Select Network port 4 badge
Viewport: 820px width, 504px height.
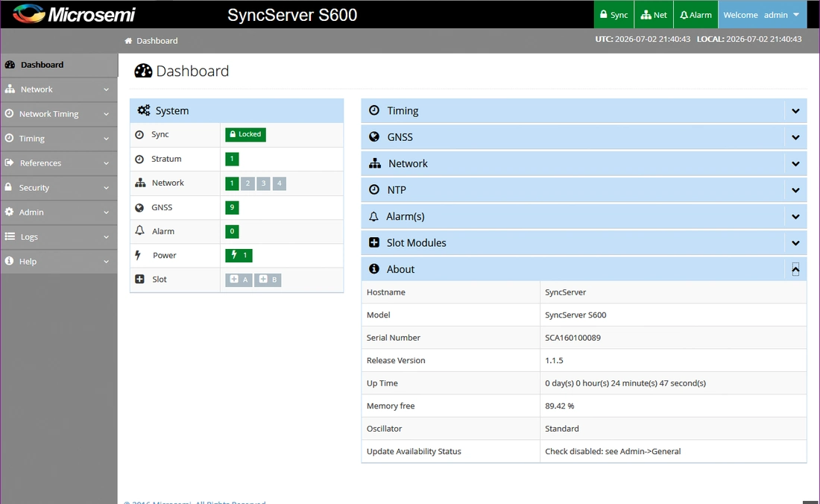point(280,183)
